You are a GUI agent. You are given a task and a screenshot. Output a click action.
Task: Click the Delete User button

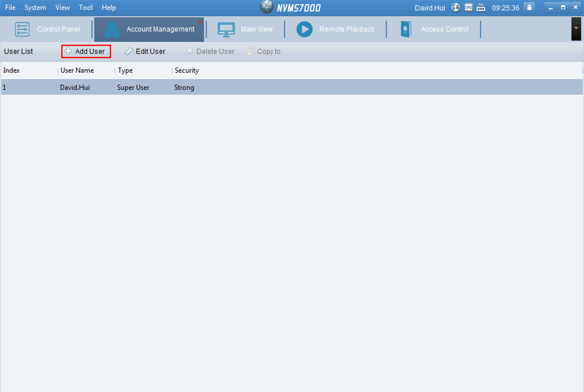(x=210, y=51)
